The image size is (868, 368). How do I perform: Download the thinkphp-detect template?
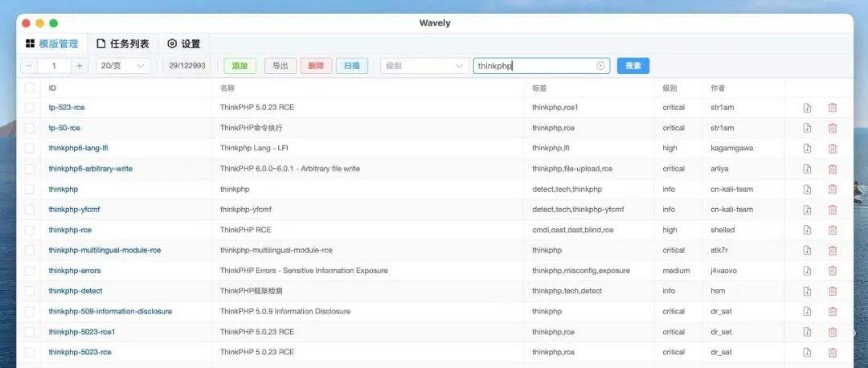(807, 291)
